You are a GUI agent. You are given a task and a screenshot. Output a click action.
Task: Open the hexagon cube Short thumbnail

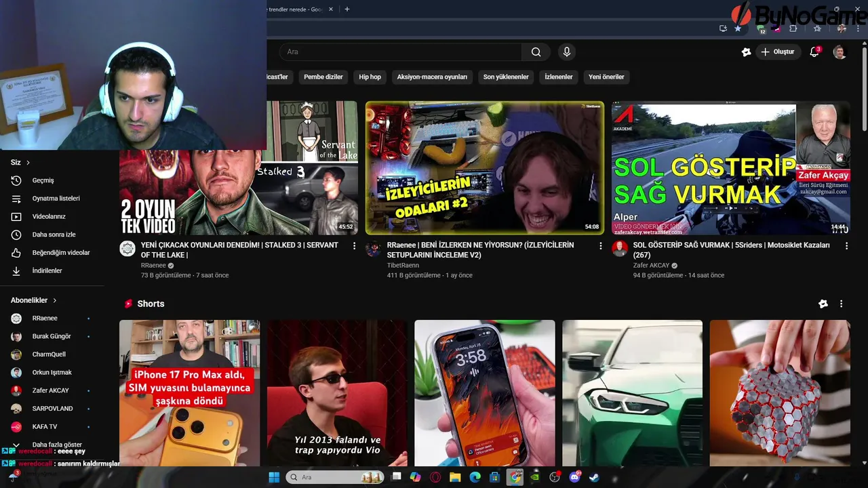coord(780,393)
